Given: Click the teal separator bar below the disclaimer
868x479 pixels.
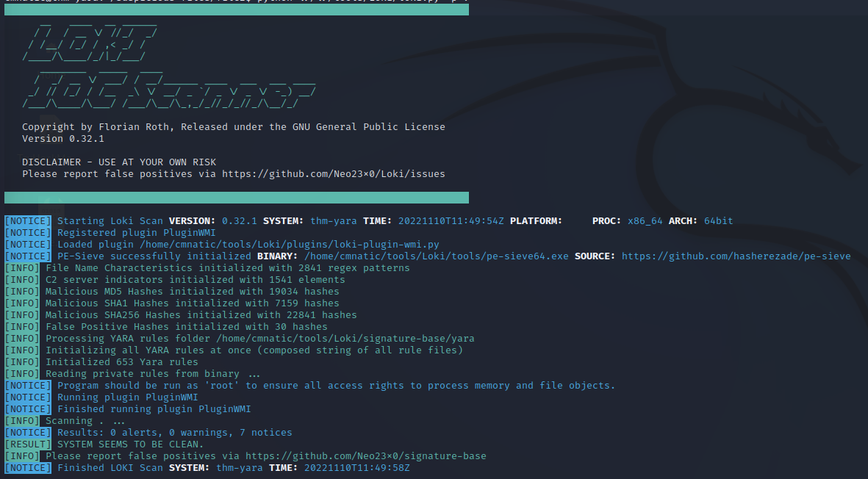Looking at the screenshot, I should (236, 198).
